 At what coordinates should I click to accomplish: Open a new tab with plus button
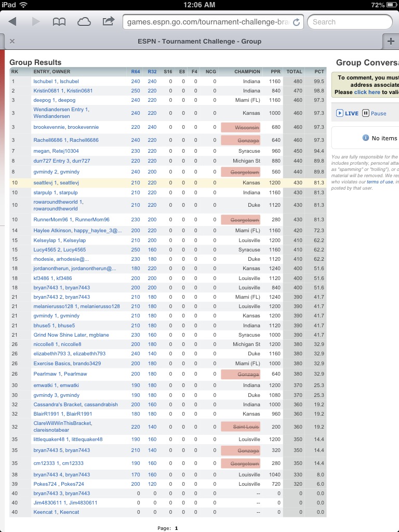(391, 41)
